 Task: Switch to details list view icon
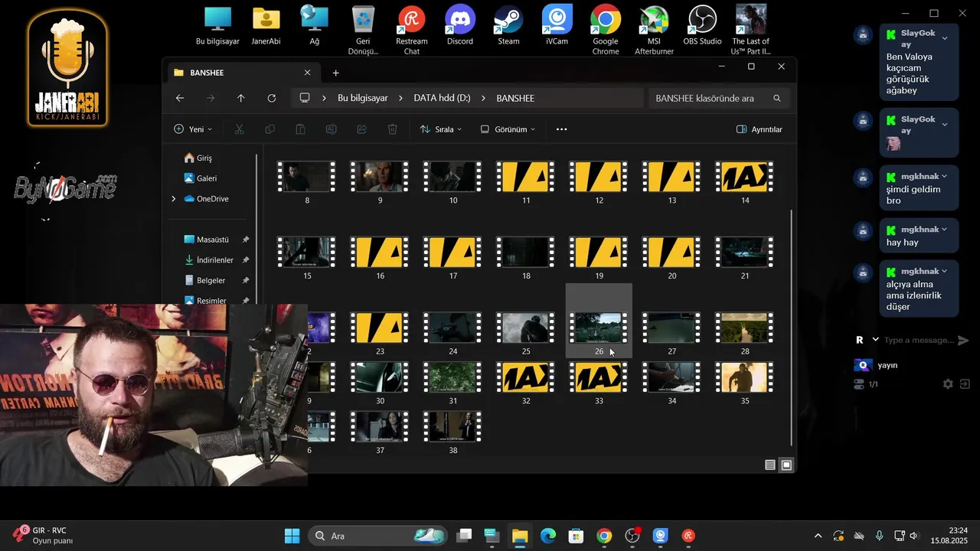[770, 465]
